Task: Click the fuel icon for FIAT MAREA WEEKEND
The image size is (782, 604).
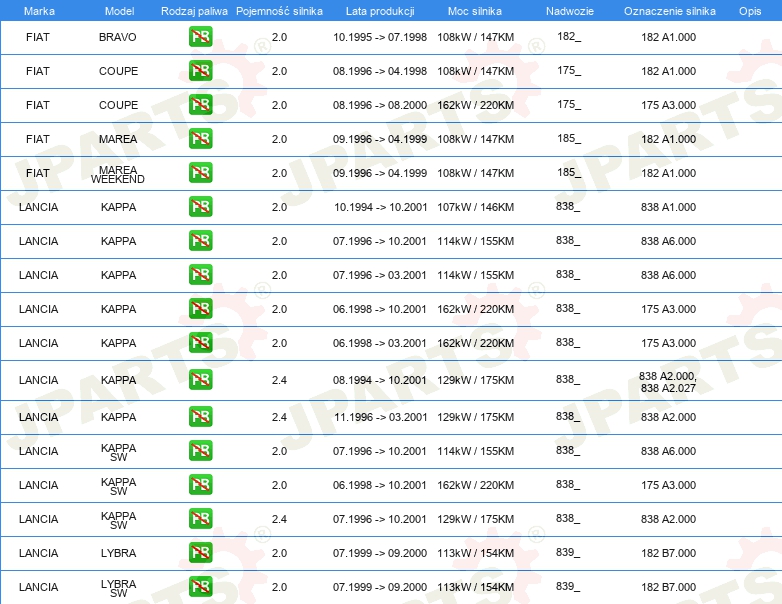Action: click(200, 173)
